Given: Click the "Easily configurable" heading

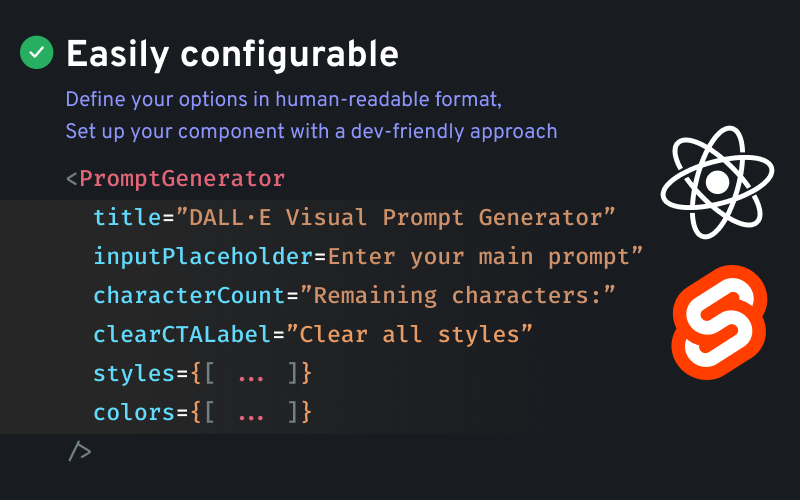Looking at the screenshot, I should pos(232,53).
